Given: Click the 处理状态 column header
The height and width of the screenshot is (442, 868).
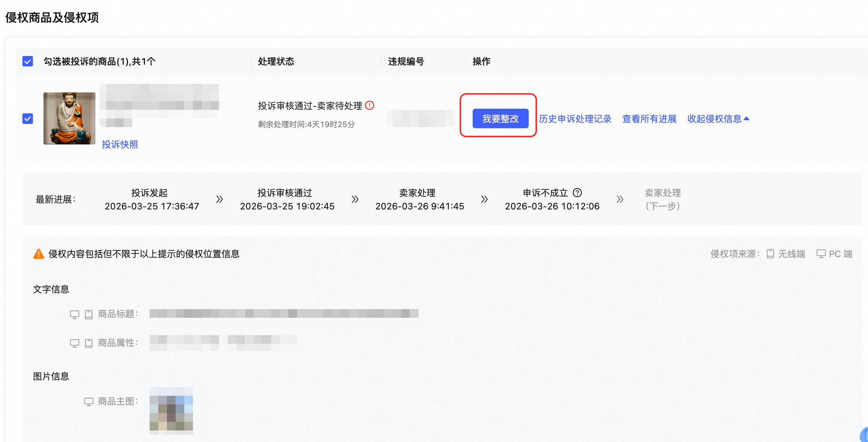Looking at the screenshot, I should click(x=276, y=61).
